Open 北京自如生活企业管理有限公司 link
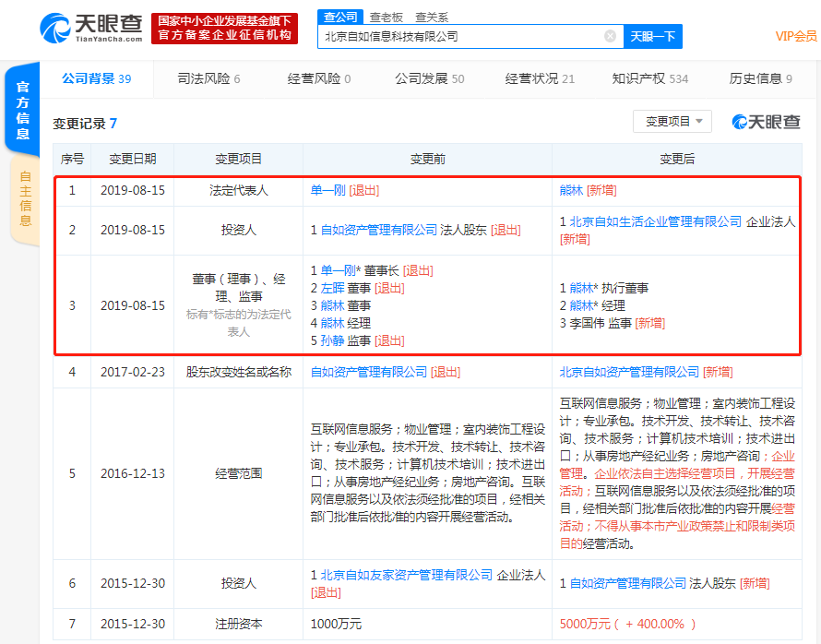This screenshot has height=644, width=821. [656, 221]
